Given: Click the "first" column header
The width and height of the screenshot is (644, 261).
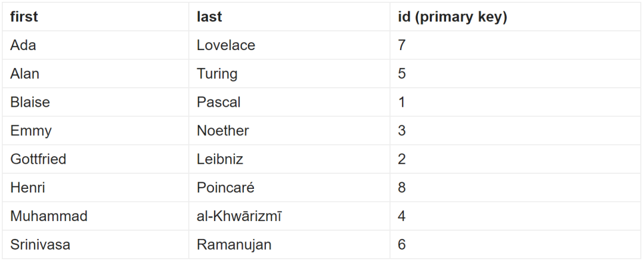Looking at the screenshot, I should [24, 17].
